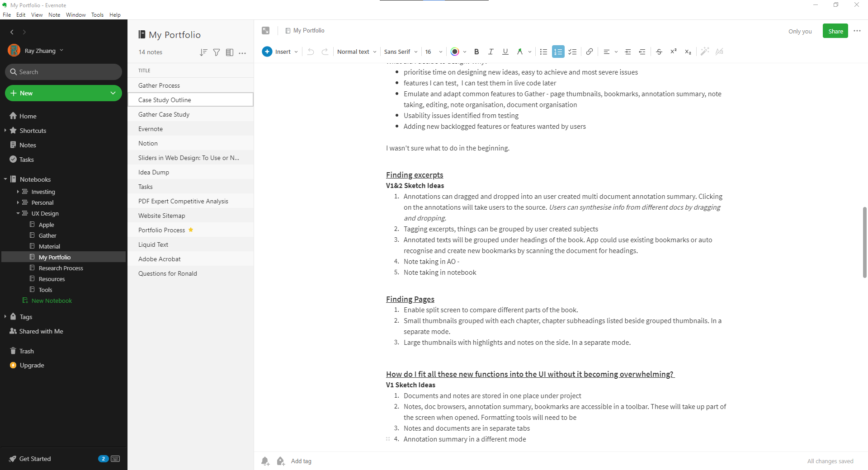Apply strikethrough formatting
This screenshot has height=470, width=868.
[659, 52]
